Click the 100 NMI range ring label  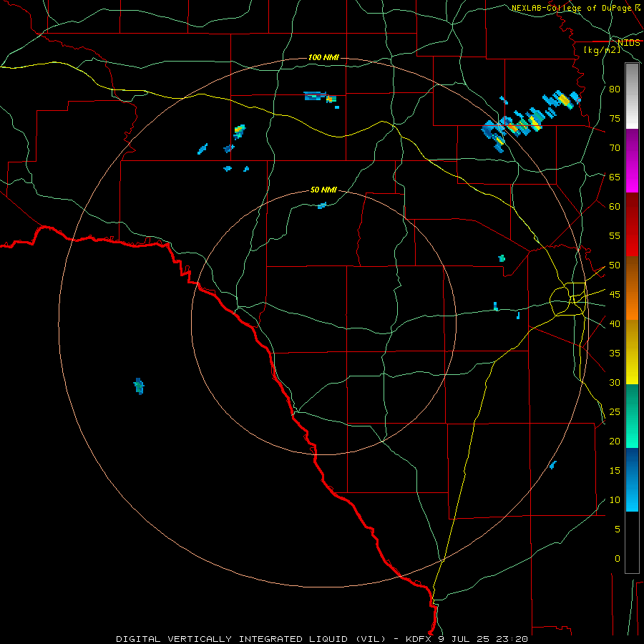click(323, 57)
